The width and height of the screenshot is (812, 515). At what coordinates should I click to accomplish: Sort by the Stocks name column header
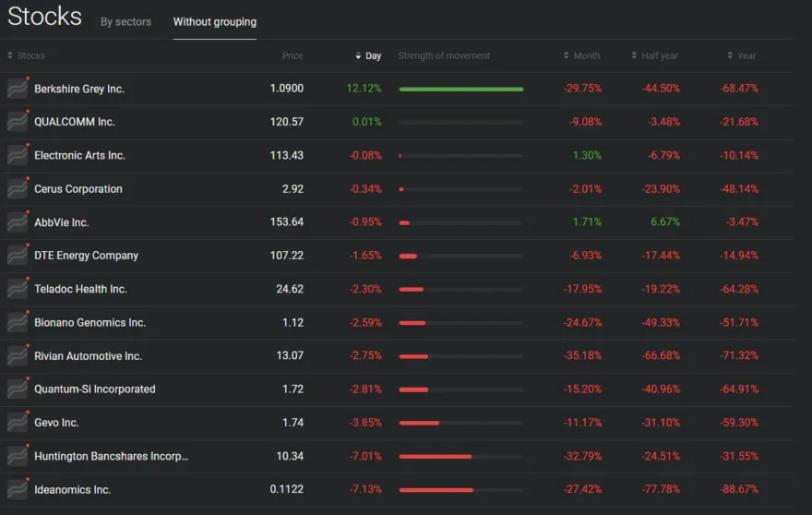30,56
